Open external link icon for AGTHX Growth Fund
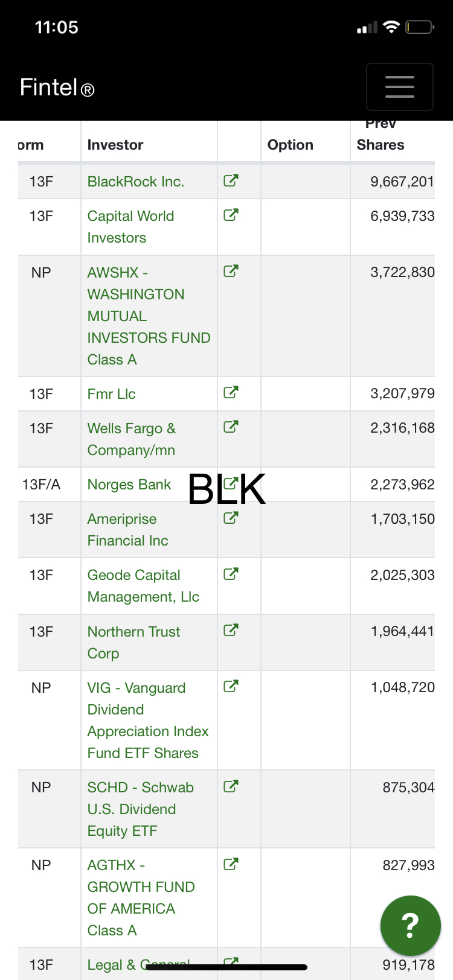Image resolution: width=453 pixels, height=980 pixels. pos(231,864)
